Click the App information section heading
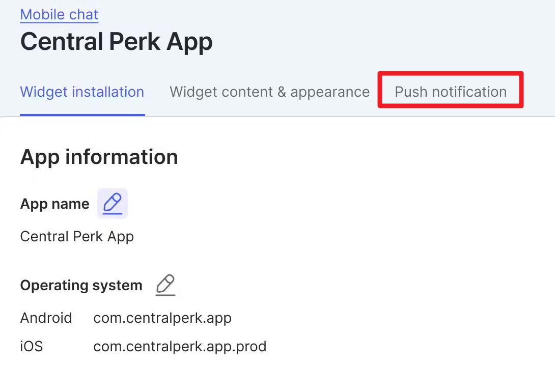The image size is (555, 392). (x=99, y=157)
